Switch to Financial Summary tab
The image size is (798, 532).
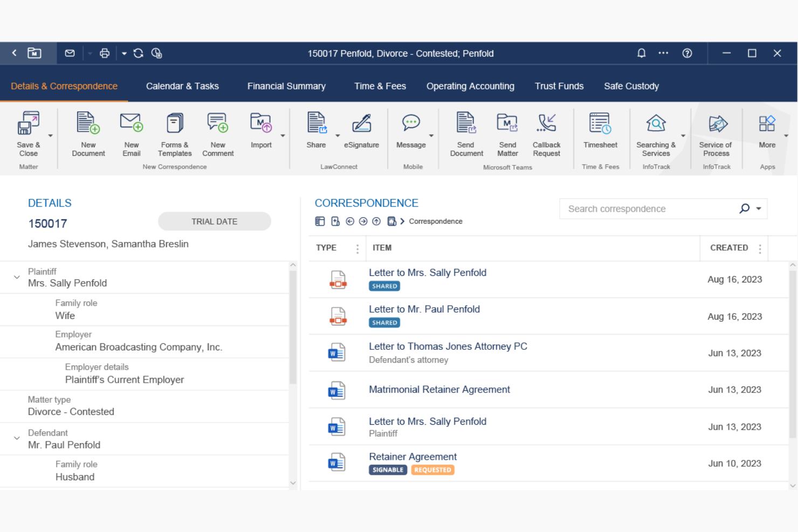(286, 86)
